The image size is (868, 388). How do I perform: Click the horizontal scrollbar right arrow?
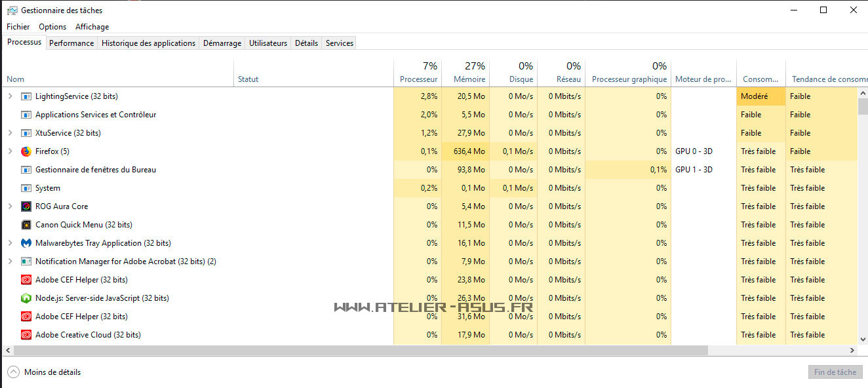(x=852, y=351)
